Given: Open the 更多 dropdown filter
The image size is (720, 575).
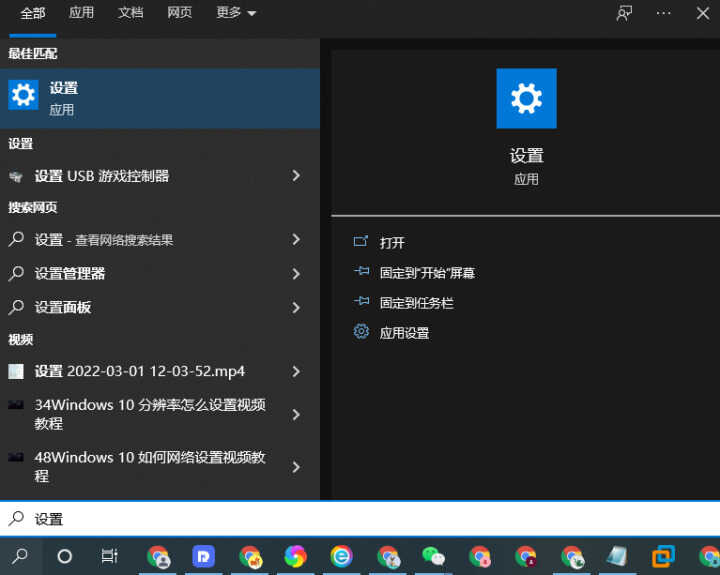Looking at the screenshot, I should [236, 13].
